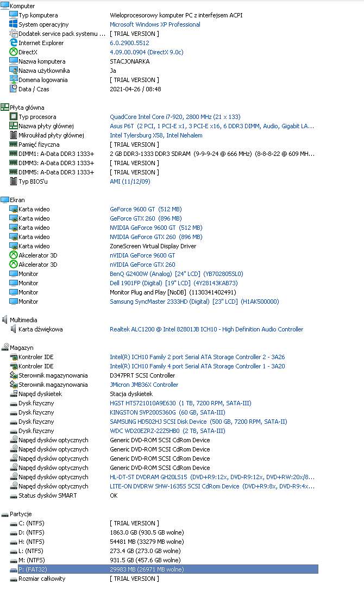This screenshot has height=590, width=364.
Task: Open NVIDIA GeForce 9600 GT (512 MB) link
Action: [156, 228]
